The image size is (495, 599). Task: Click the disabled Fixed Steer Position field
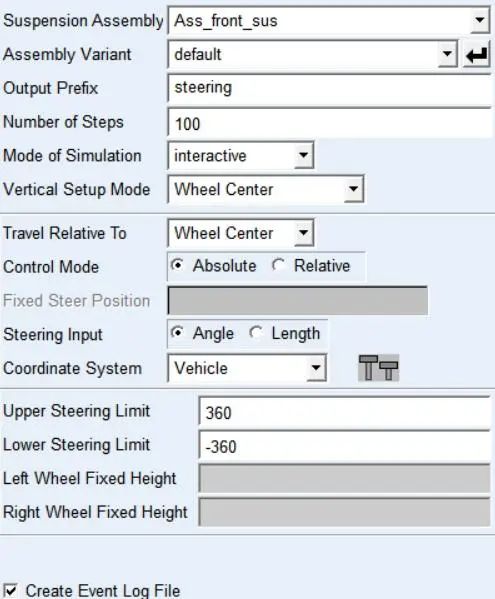click(298, 301)
